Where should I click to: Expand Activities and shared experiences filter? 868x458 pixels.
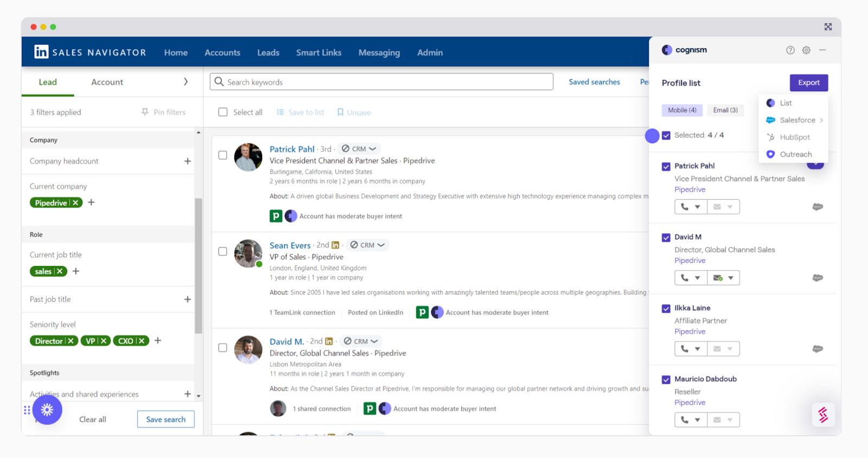188,394
